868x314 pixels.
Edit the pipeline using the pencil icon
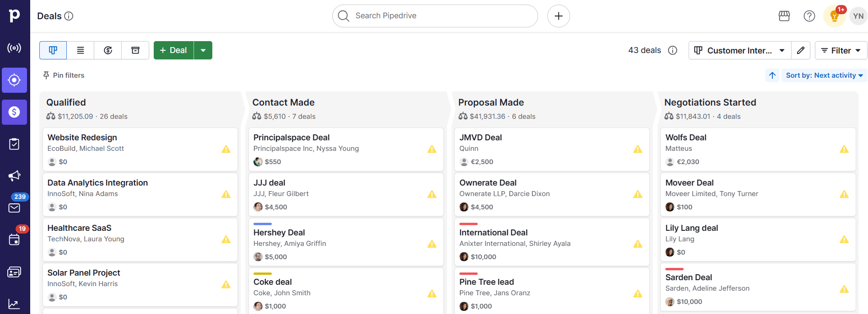click(801, 50)
